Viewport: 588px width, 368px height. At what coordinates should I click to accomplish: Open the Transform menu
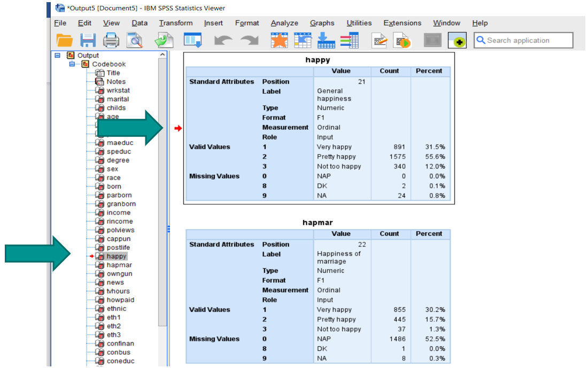tap(176, 23)
